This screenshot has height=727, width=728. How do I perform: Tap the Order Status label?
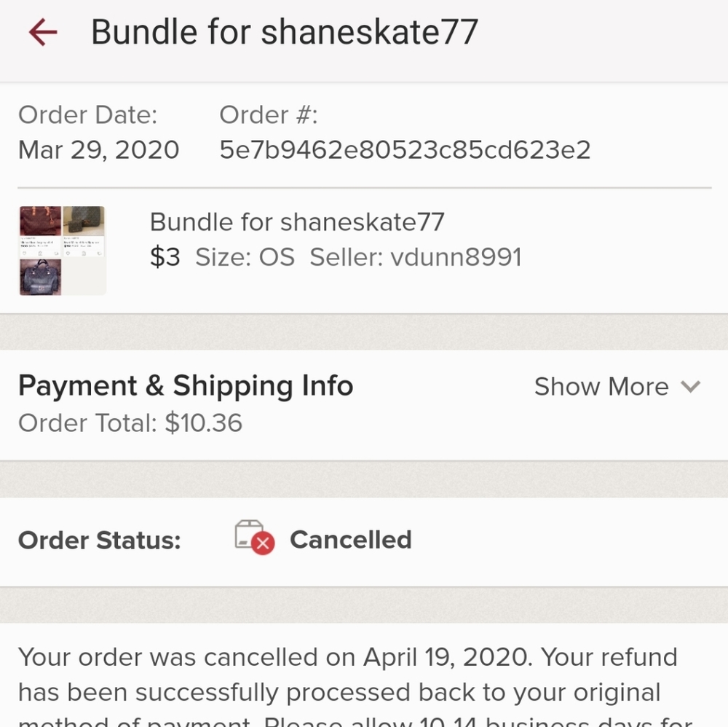coord(99,541)
